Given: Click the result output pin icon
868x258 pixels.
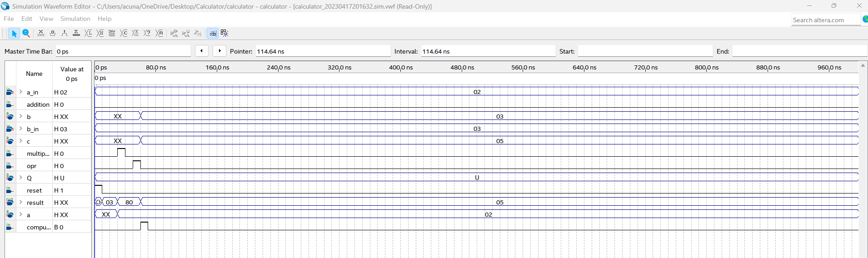Looking at the screenshot, I should point(10,202).
